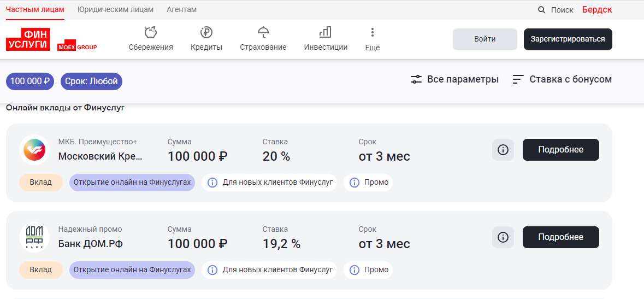The width and height of the screenshot is (644, 299).
Task: Click 100 000 ₽ sum in ДОМ.РФ card
Action: [198, 244]
